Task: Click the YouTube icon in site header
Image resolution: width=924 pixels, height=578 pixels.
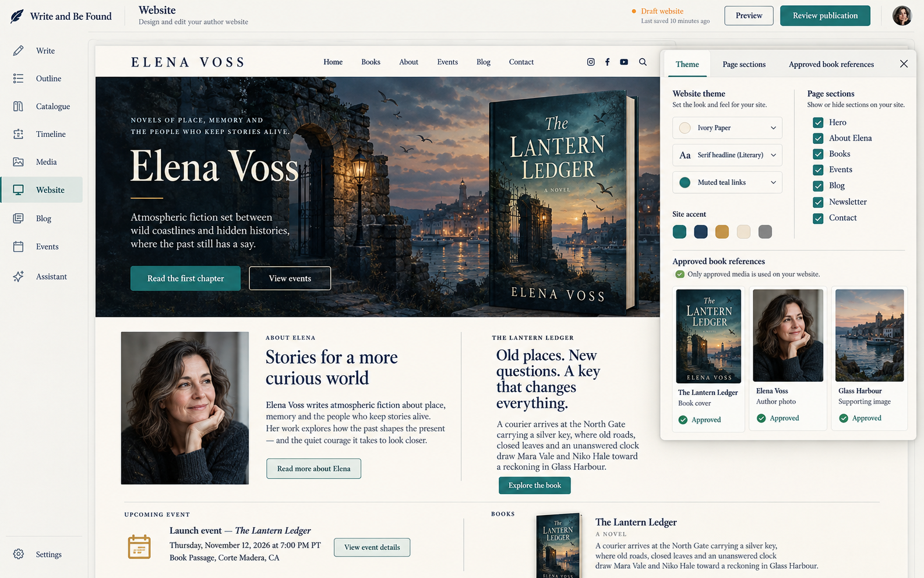Action: pos(624,62)
